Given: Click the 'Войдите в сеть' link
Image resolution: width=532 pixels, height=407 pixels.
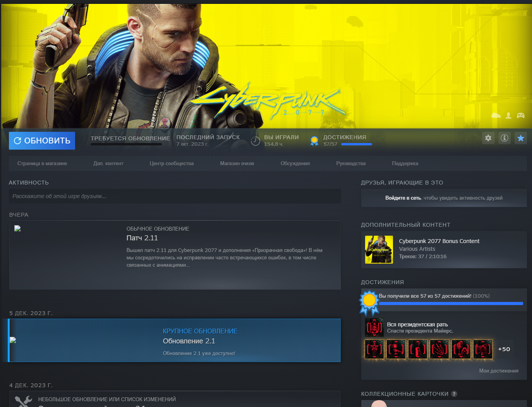Looking at the screenshot, I should [x=403, y=198].
